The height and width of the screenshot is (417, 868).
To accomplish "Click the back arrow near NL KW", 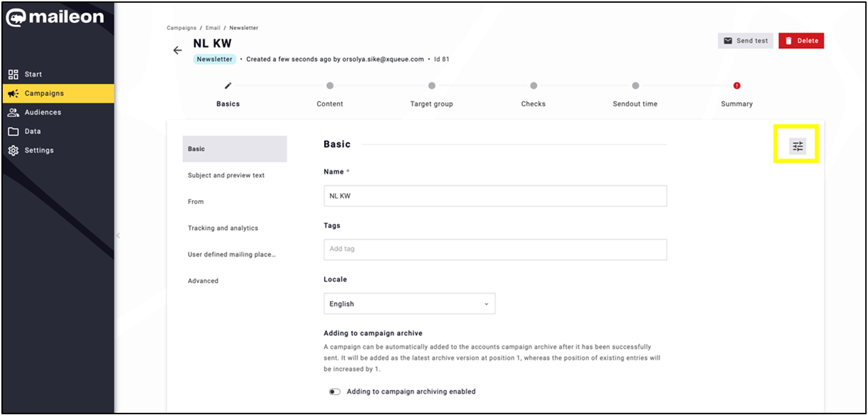I will coord(177,49).
